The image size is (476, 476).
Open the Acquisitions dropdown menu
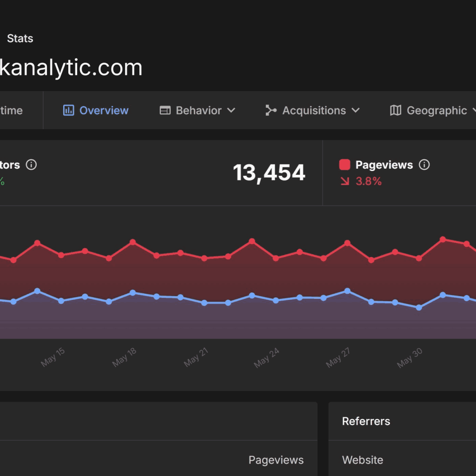pyautogui.click(x=357, y=111)
